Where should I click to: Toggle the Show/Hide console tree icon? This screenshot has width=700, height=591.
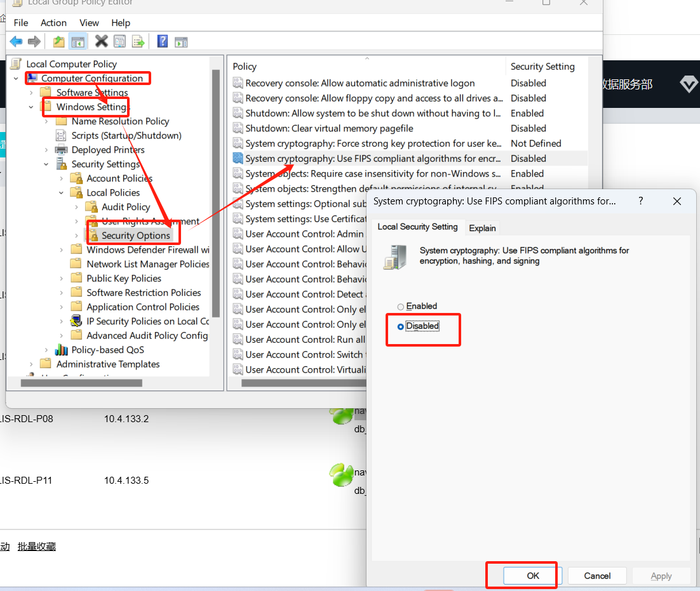click(x=77, y=42)
